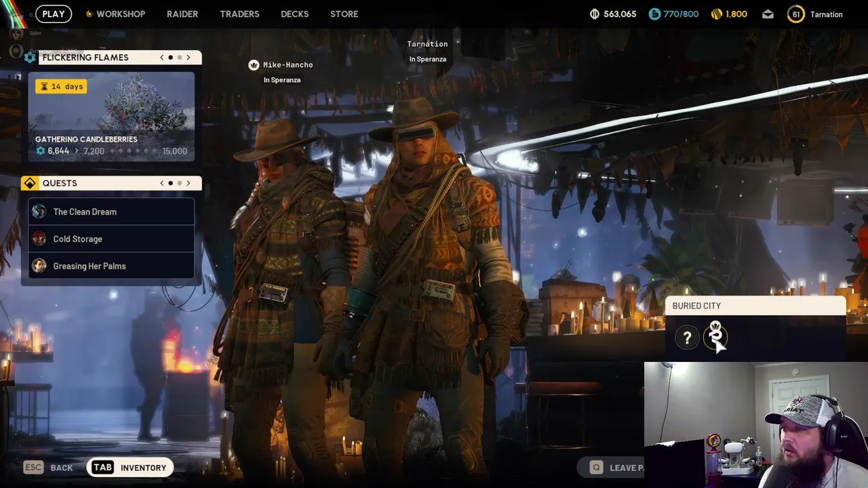
Task: Select Tarnation player name above the right character
Action: coord(427,44)
